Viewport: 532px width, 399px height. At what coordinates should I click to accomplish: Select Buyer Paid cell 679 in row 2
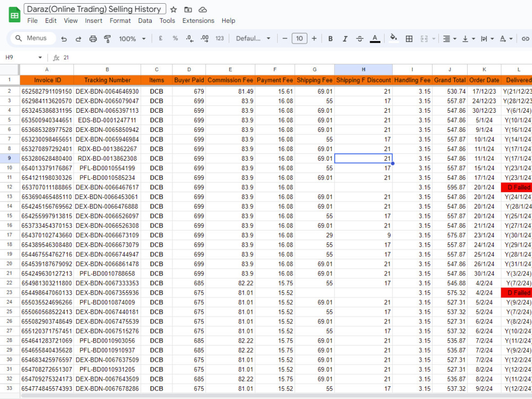[189, 92]
